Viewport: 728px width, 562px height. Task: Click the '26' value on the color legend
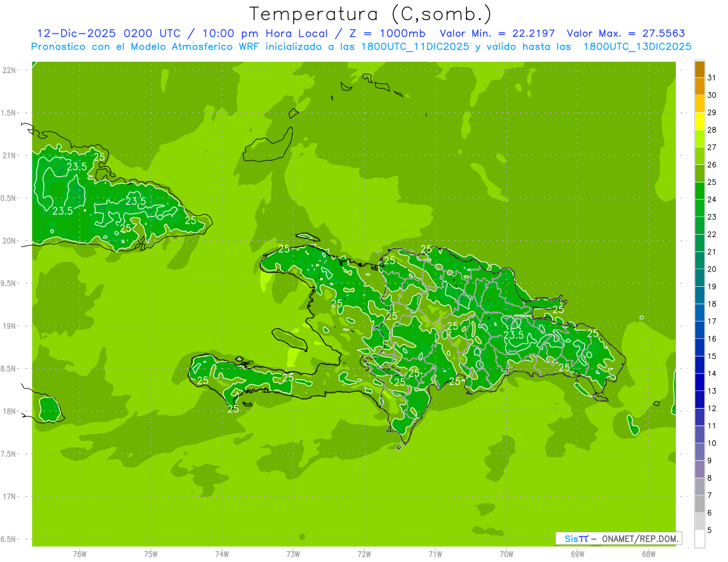tap(712, 165)
